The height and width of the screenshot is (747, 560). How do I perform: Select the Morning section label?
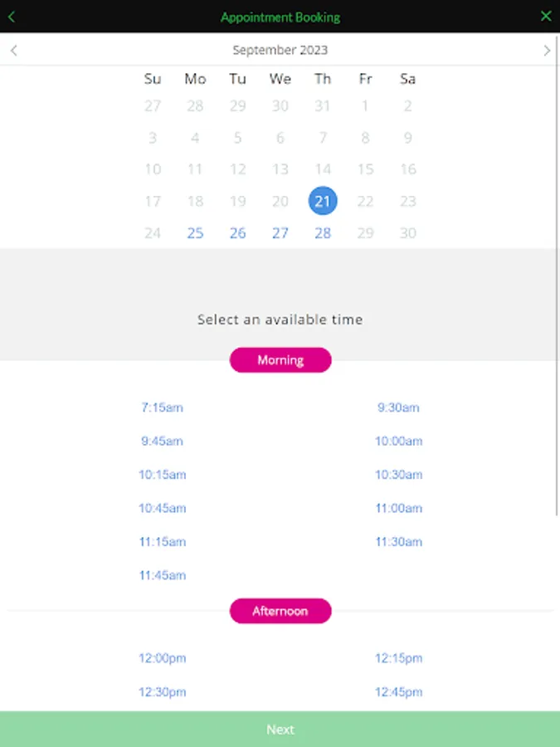[280, 360]
